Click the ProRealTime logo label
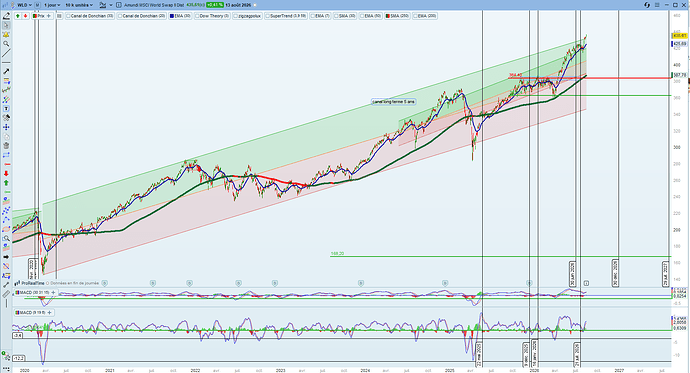This screenshot has height=373, width=690. point(29,283)
